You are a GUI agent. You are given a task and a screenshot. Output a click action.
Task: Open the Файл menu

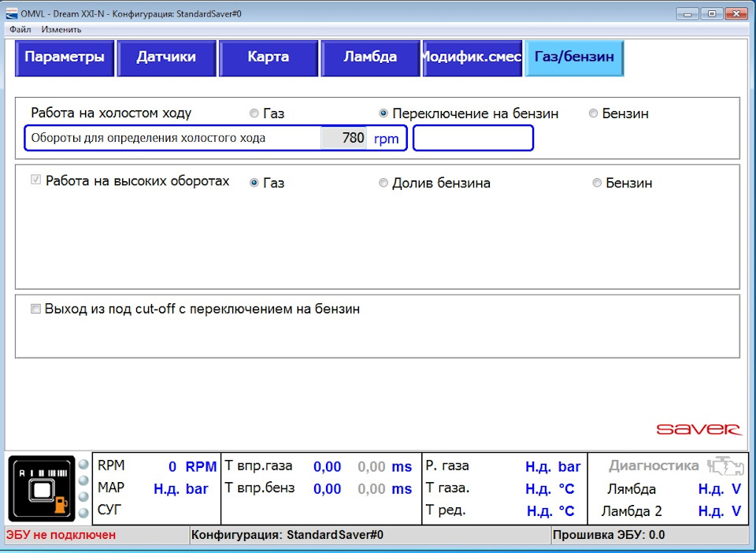click(x=20, y=30)
